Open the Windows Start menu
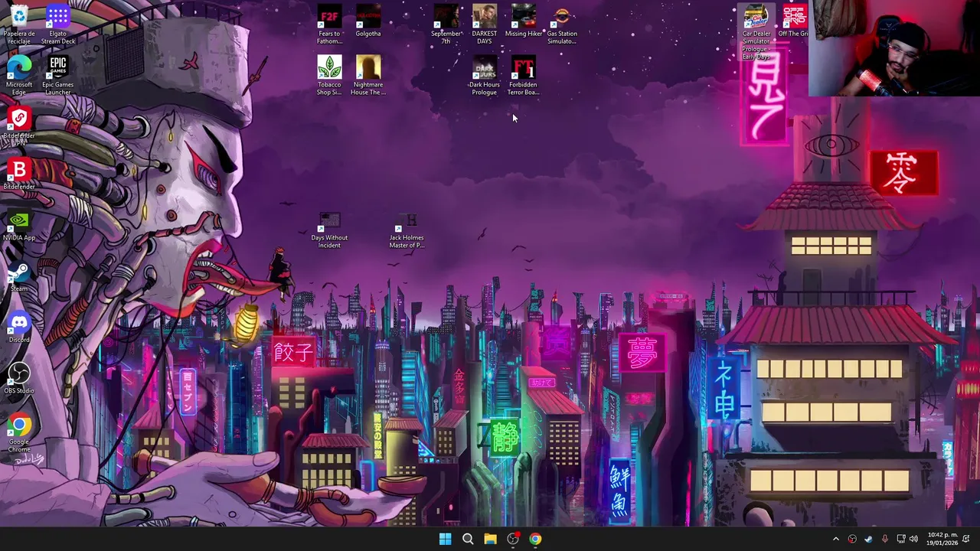This screenshot has width=980, height=551. point(445,539)
